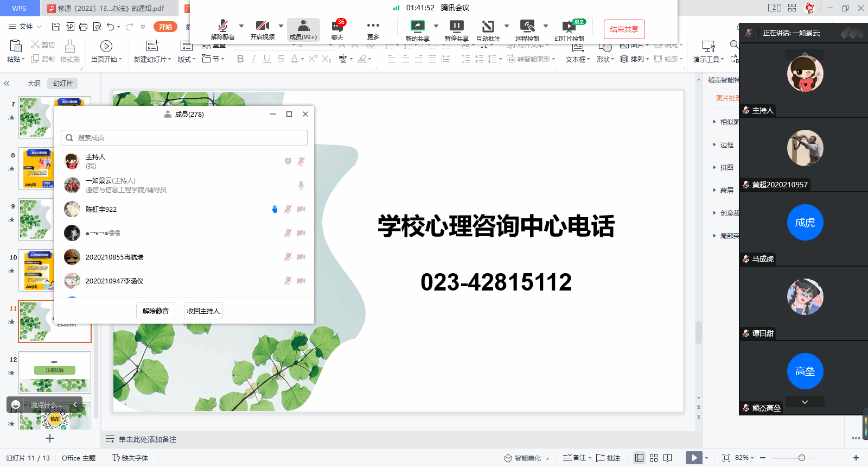Click the remote control icon
The height and width of the screenshot is (467, 868).
click(x=527, y=26)
